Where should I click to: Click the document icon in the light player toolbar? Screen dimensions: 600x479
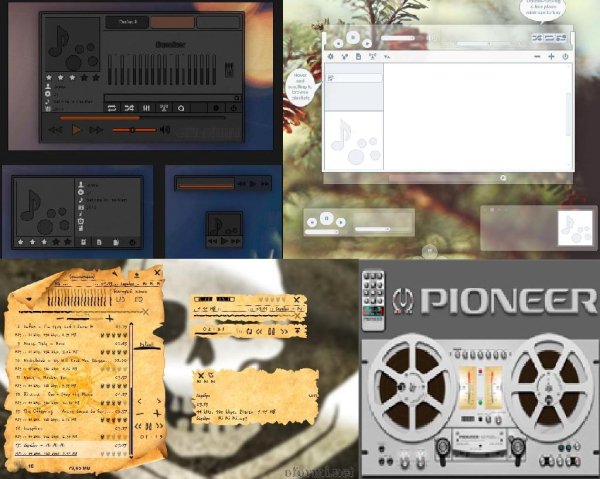(x=359, y=57)
